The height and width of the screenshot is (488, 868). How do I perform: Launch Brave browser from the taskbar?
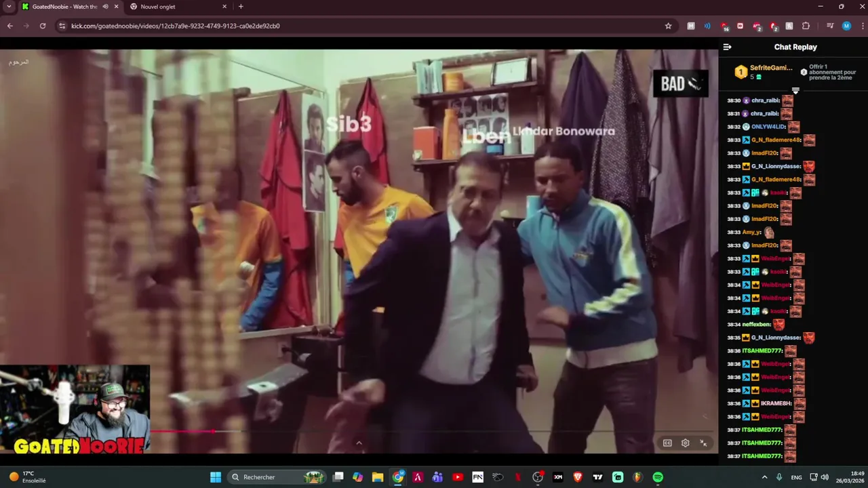coord(578,477)
